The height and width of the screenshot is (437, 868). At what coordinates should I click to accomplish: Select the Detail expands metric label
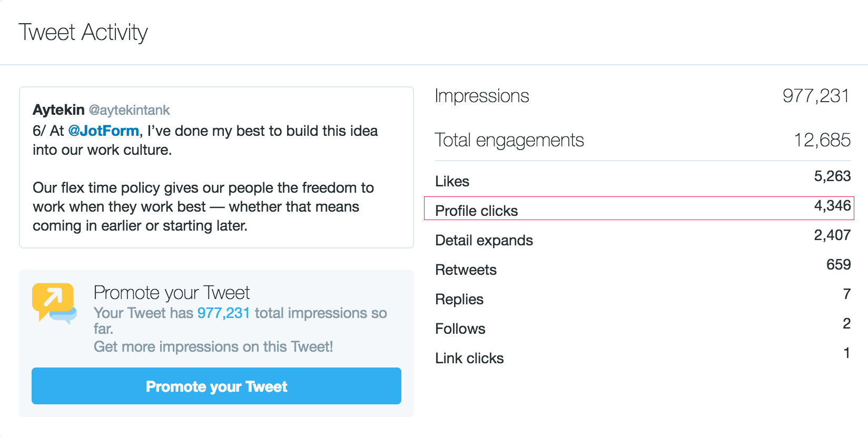point(484,240)
